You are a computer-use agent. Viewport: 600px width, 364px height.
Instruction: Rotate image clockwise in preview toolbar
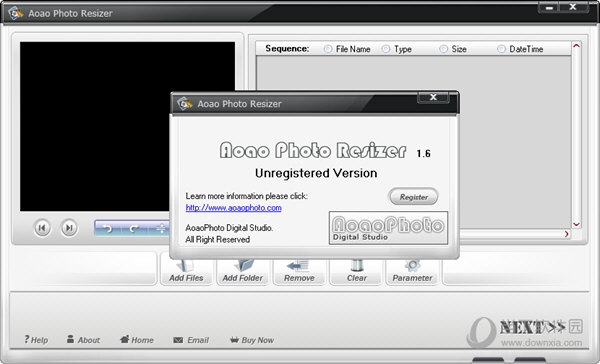click(134, 229)
